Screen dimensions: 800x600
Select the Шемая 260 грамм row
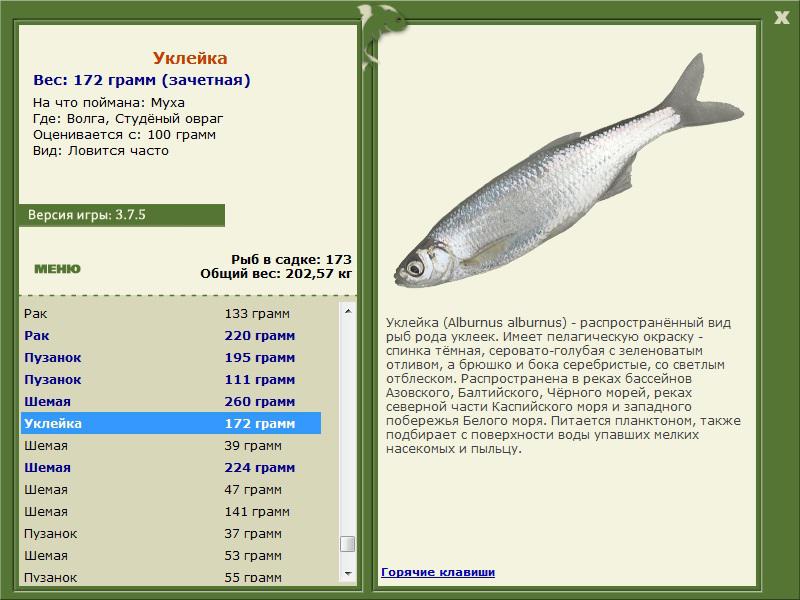click(171, 402)
